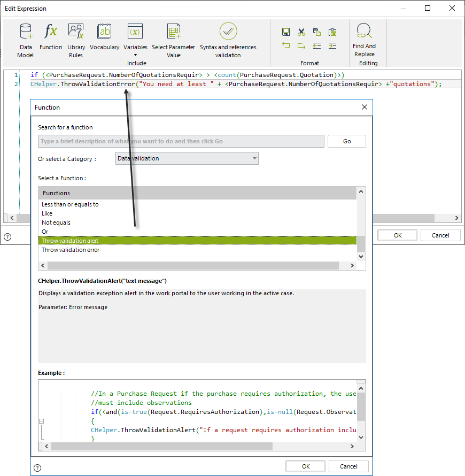Open the Vocabulary tool
This screenshot has height=476, width=465.
pos(104,36)
